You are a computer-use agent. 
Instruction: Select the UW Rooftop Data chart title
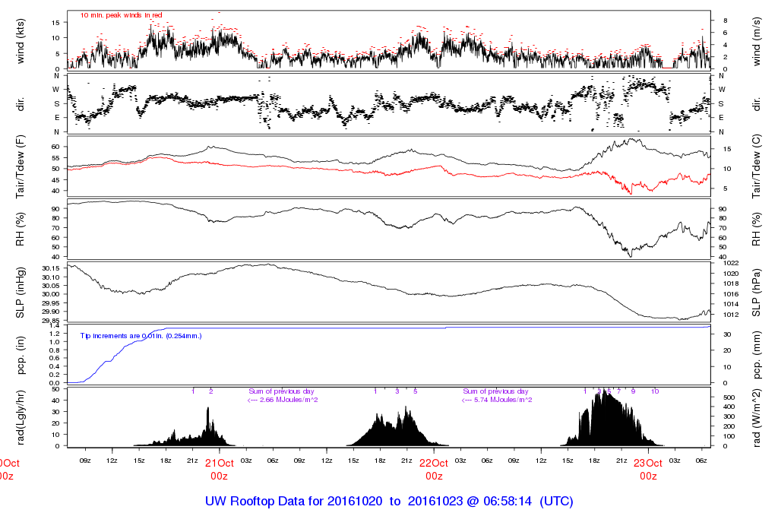click(x=388, y=502)
